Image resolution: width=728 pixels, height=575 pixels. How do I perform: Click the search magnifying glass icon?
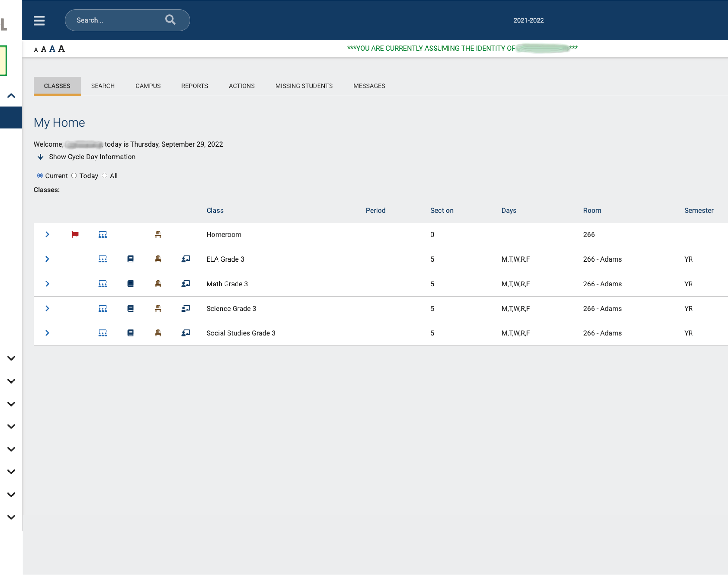170,20
